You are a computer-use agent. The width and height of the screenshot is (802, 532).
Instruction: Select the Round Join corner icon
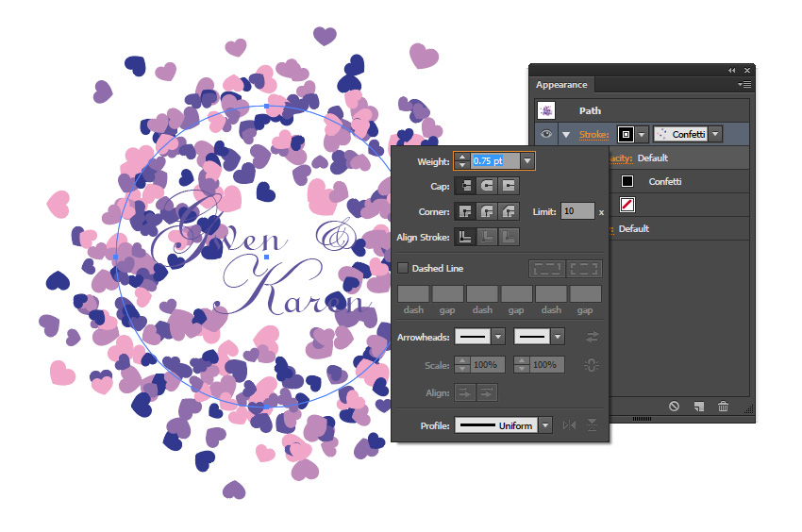(487, 211)
